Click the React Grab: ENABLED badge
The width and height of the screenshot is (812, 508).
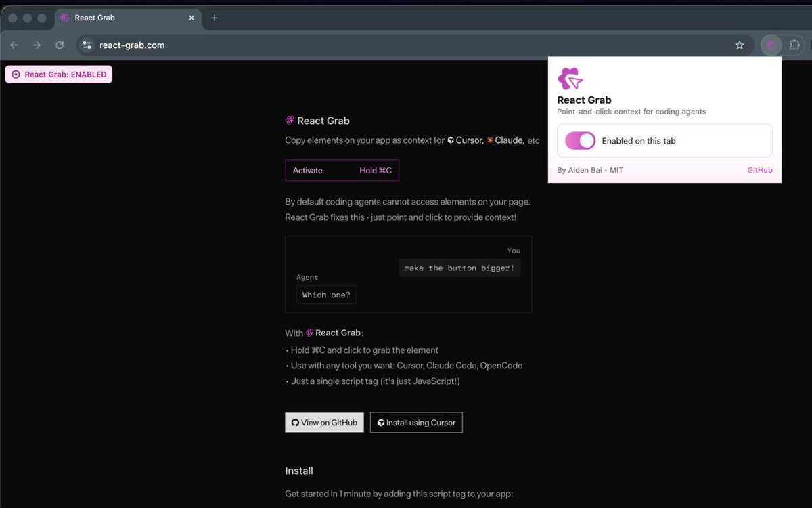coord(59,75)
